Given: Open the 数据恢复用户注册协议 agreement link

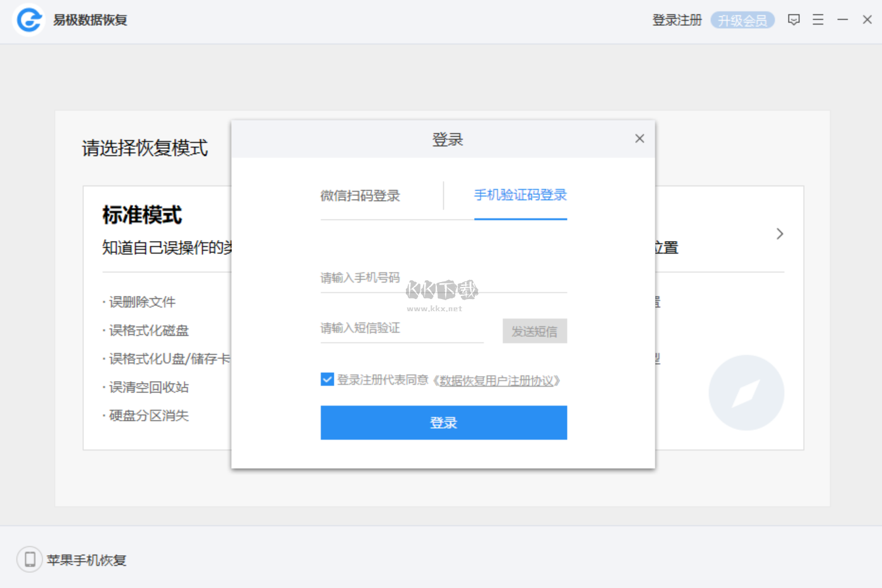Looking at the screenshot, I should click(x=498, y=380).
